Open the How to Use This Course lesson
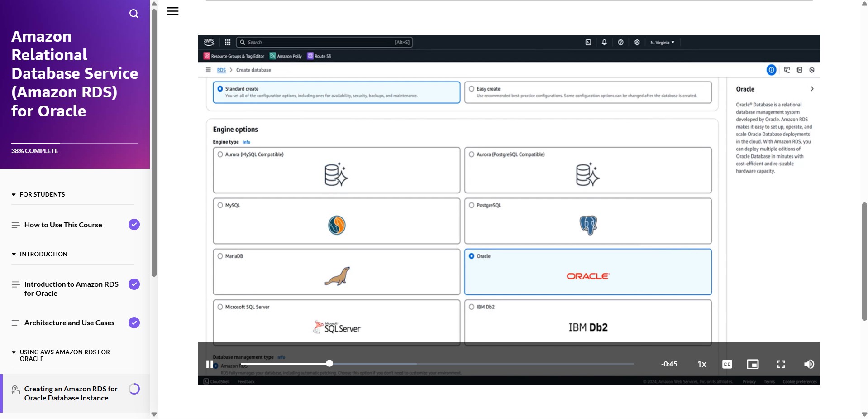This screenshot has height=419, width=868. [x=63, y=225]
